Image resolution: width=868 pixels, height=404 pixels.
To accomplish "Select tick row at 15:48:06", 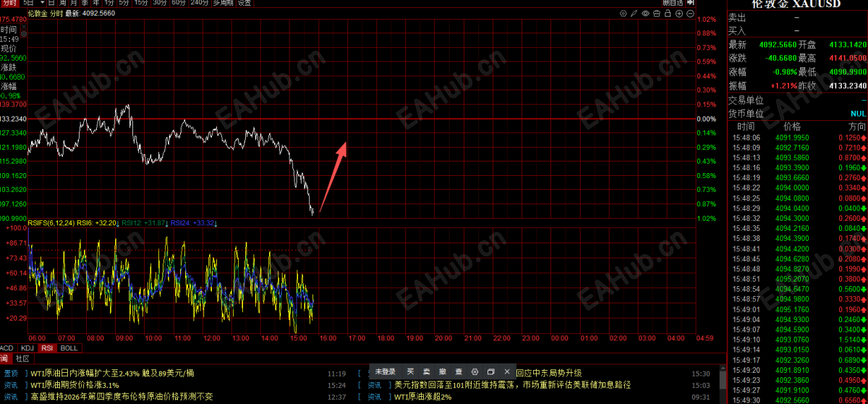I will (x=798, y=137).
